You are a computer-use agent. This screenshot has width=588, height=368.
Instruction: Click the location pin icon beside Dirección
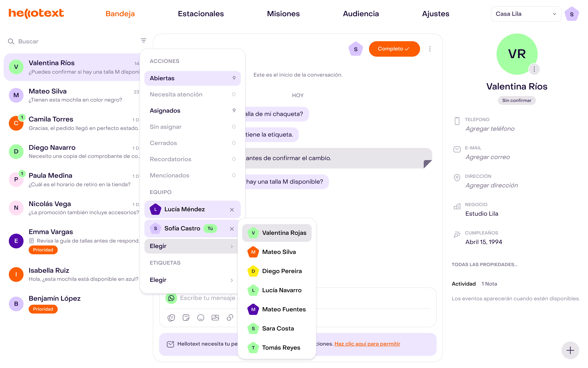[x=457, y=178]
